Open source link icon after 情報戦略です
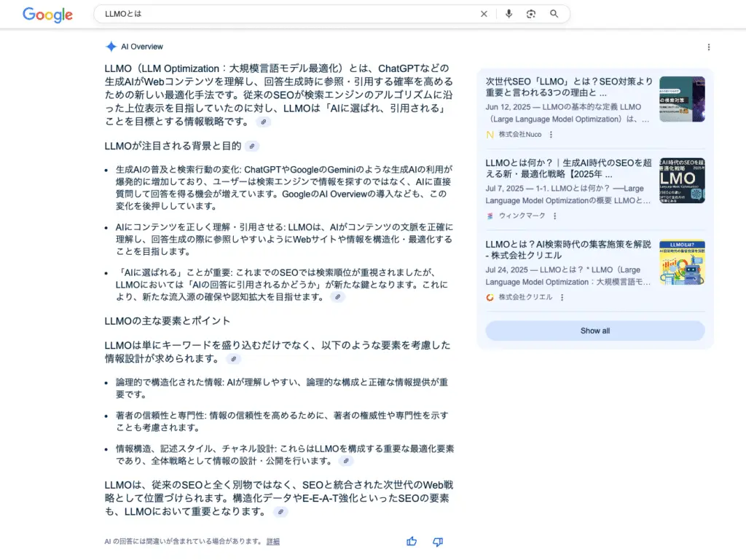The image size is (746, 560). point(263,122)
